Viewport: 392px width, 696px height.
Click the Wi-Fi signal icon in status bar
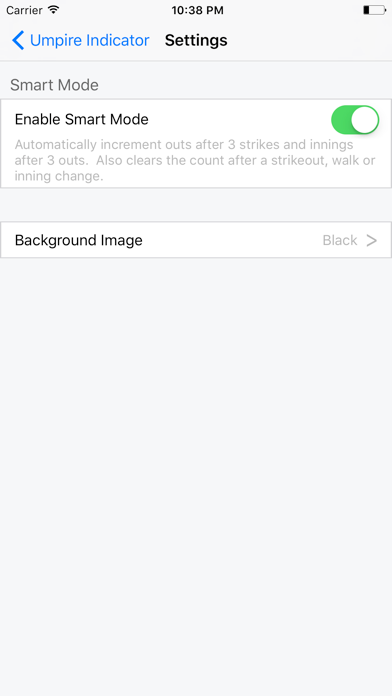[x=54, y=10]
